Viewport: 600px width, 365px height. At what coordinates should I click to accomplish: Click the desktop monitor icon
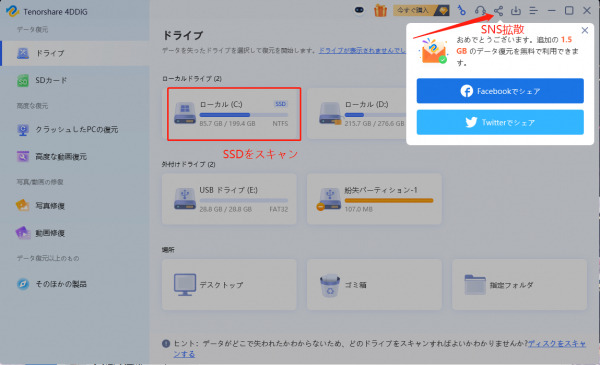[185, 285]
